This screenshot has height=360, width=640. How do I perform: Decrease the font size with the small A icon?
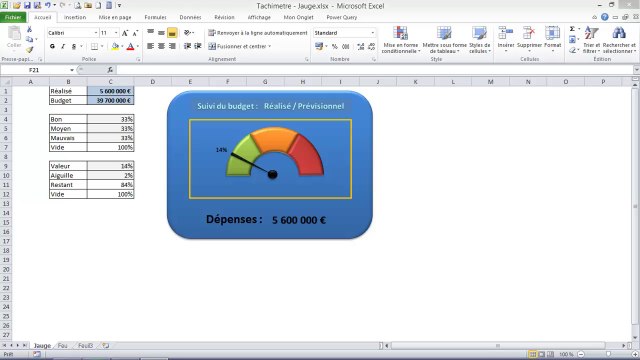pos(135,33)
